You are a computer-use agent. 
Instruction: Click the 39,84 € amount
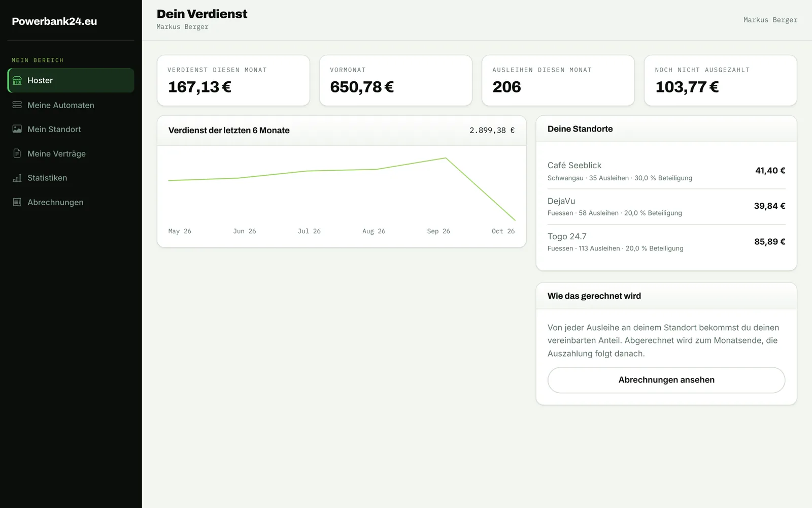pos(769,206)
